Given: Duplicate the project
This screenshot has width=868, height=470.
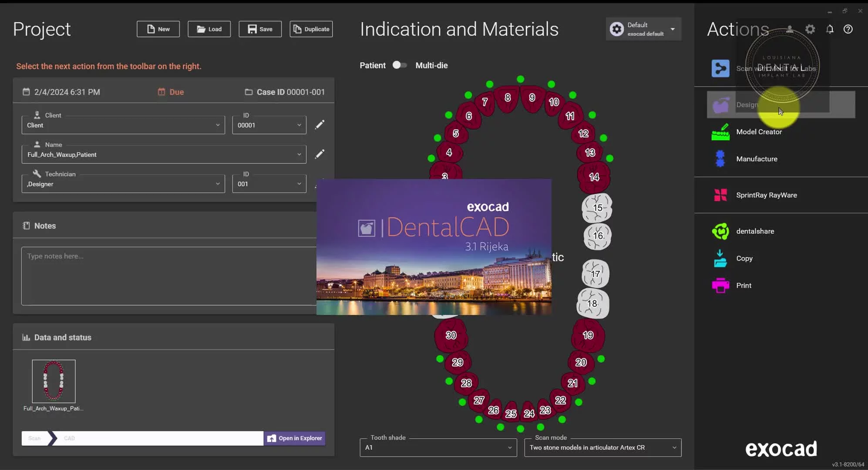Looking at the screenshot, I should tap(311, 29).
